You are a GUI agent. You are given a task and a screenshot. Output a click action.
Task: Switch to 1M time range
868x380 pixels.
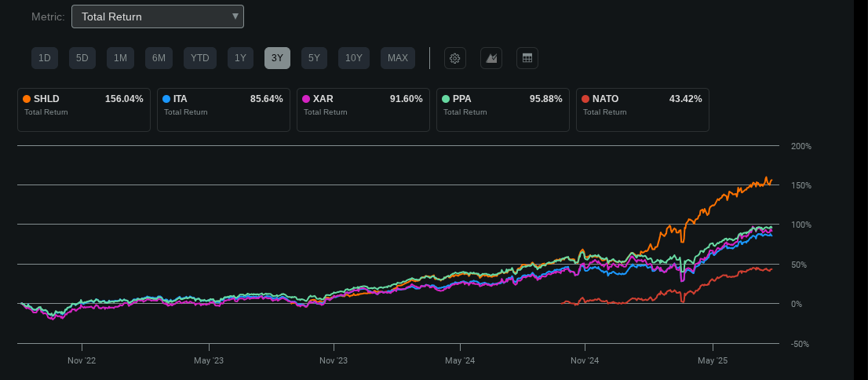click(x=120, y=58)
